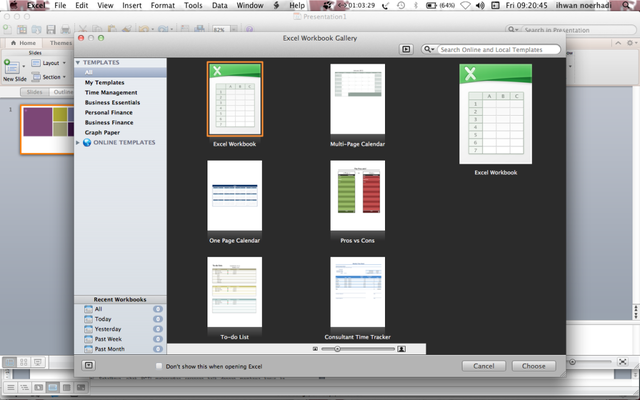Screen dimensions: 640x400
Task: Click the count badge beside Past Week
Action: [158, 339]
